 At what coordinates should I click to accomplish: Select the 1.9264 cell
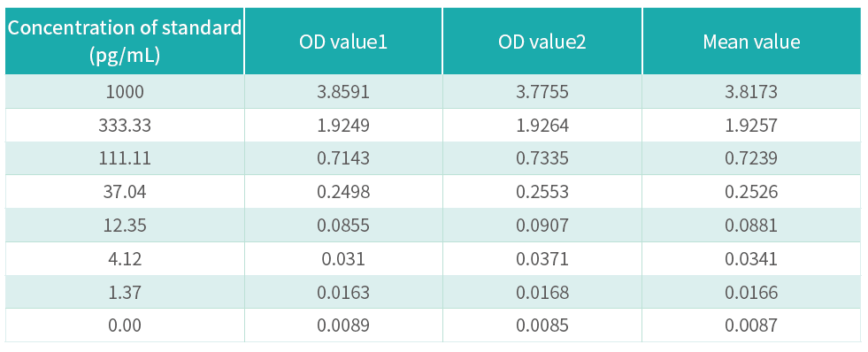pos(542,125)
